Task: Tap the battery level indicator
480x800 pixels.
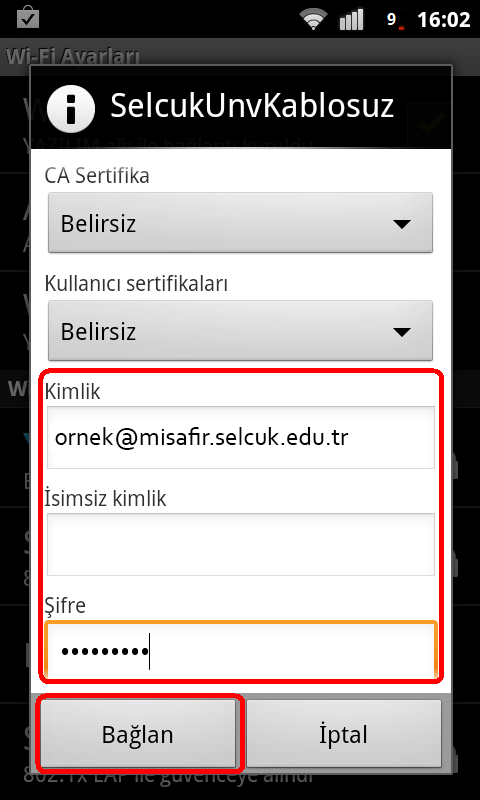Action: click(395, 20)
